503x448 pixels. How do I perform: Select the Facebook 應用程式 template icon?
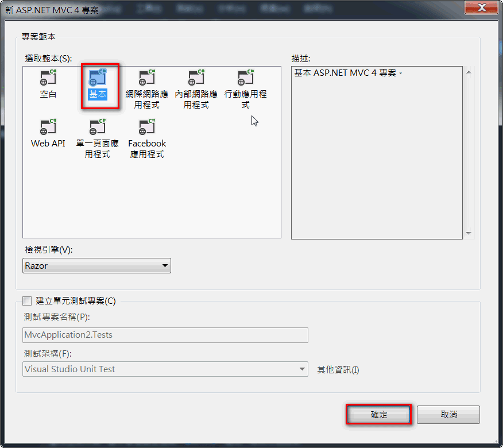(147, 127)
